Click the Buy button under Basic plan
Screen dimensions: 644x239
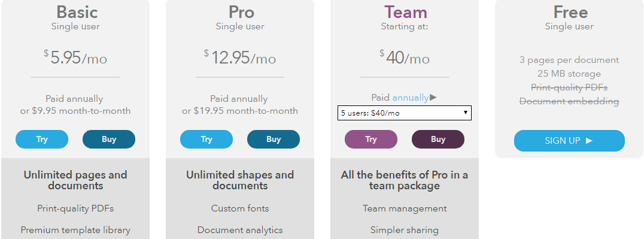tap(109, 139)
